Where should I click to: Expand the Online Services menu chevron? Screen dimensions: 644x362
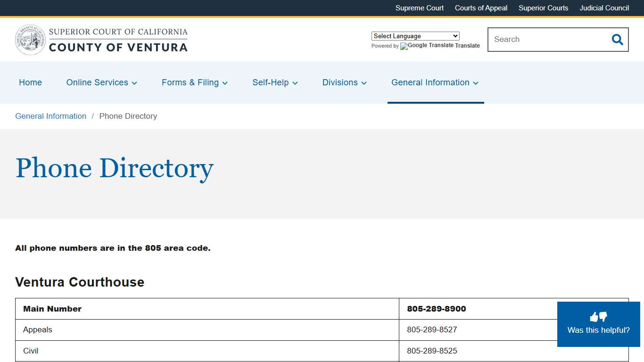tap(134, 82)
